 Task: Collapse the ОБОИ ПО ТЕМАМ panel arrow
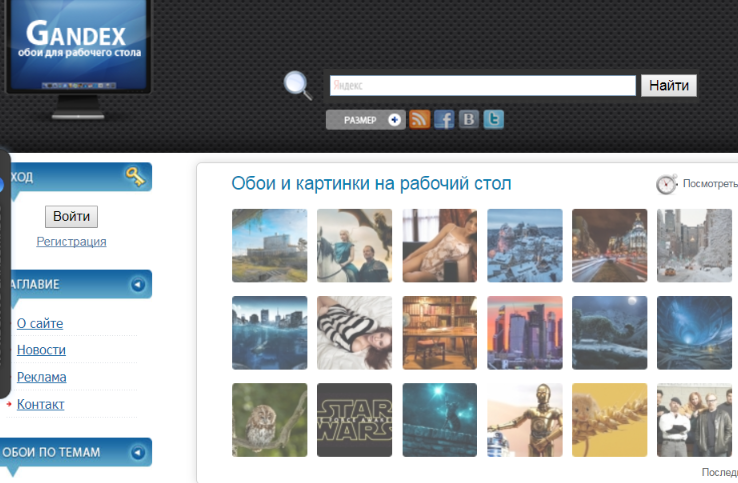click(x=137, y=452)
